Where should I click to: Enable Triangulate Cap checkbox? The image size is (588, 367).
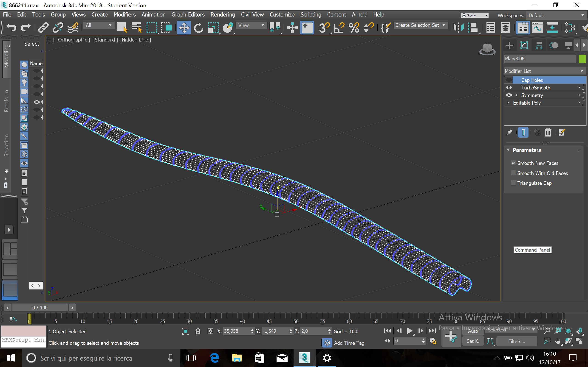513,183
